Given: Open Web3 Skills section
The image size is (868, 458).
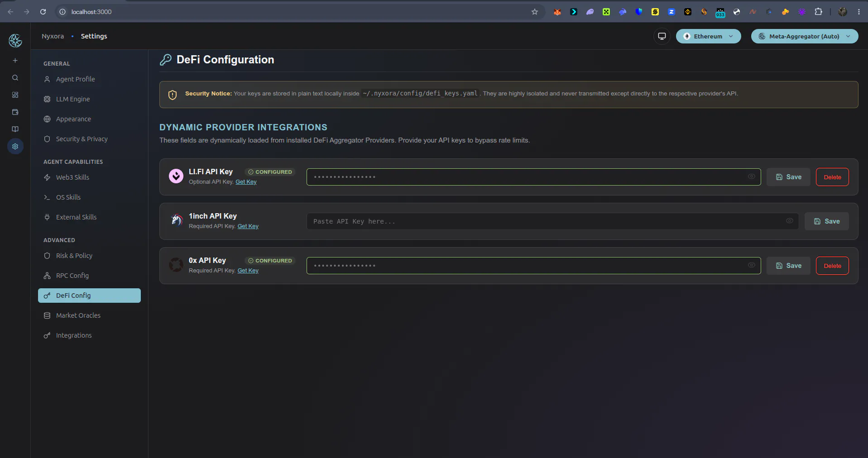Looking at the screenshot, I should pos(89,177).
